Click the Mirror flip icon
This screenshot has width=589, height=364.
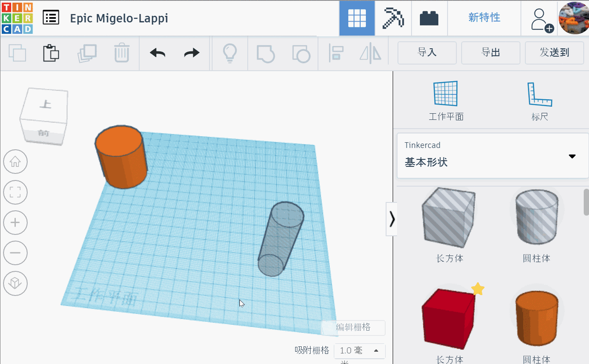pos(370,53)
